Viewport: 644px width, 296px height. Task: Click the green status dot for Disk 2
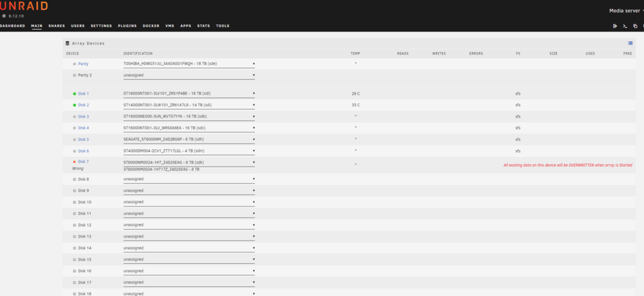[x=74, y=105]
